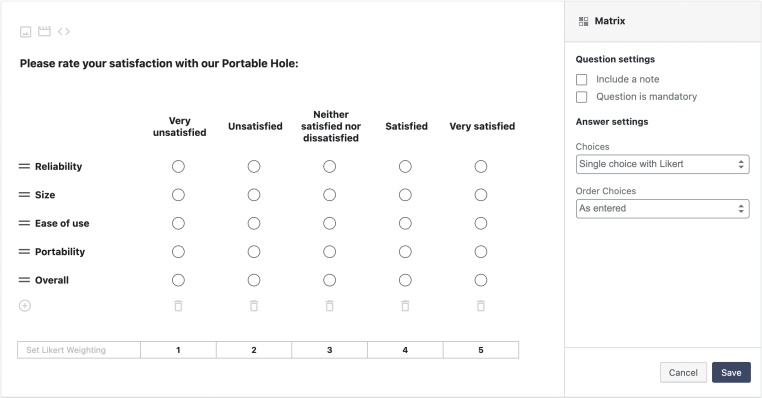Check the Question is mandatory box
762x398 pixels.
581,97
